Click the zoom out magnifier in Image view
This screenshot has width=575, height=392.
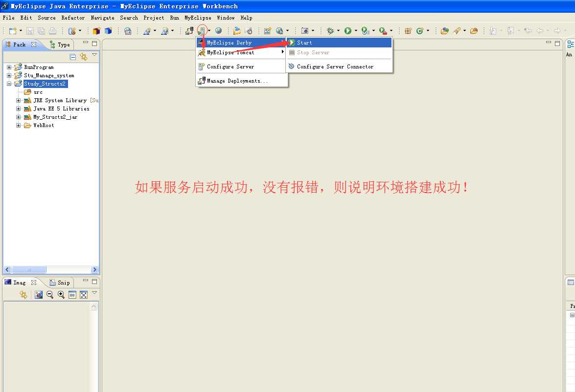50,295
